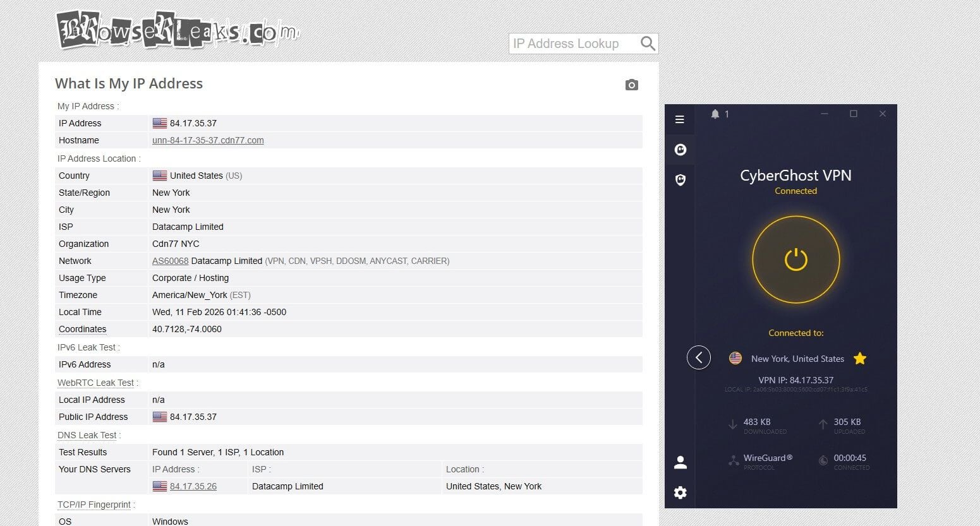Click New York in the City row
The height and width of the screenshot is (526, 980).
click(x=171, y=210)
